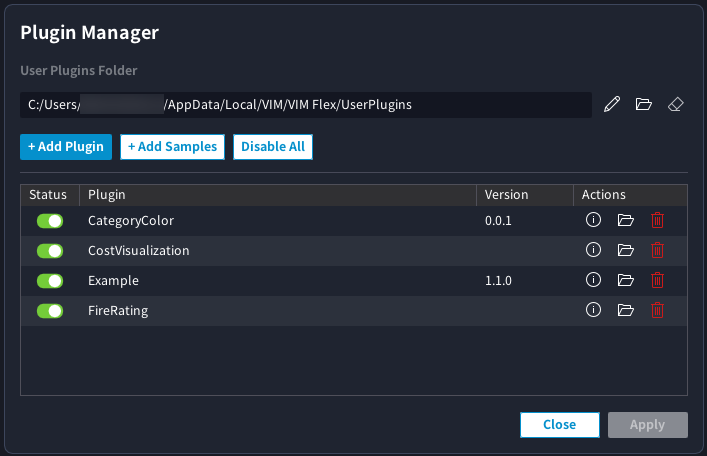Screen dimensions: 707x456
Task: Switch off the Example plugin
Action: click(x=50, y=281)
